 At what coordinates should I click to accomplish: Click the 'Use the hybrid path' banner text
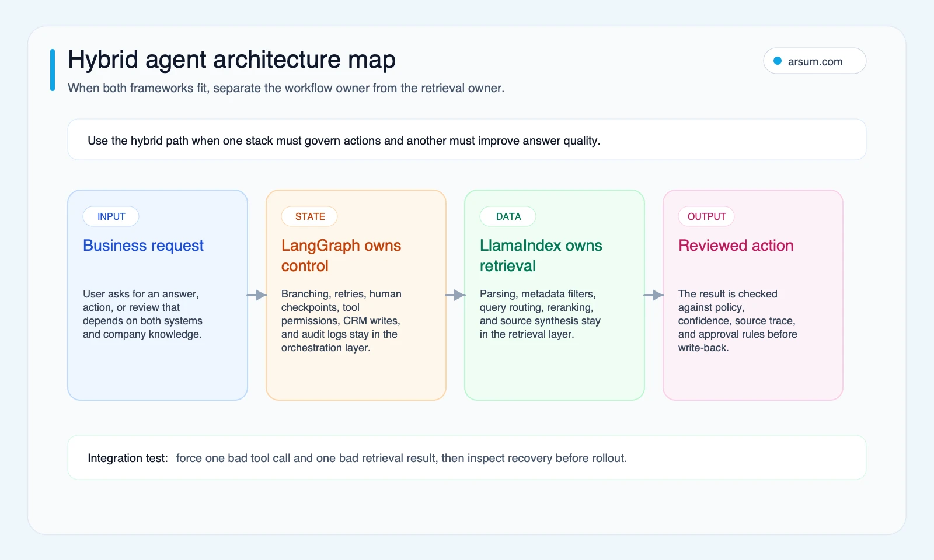(344, 141)
